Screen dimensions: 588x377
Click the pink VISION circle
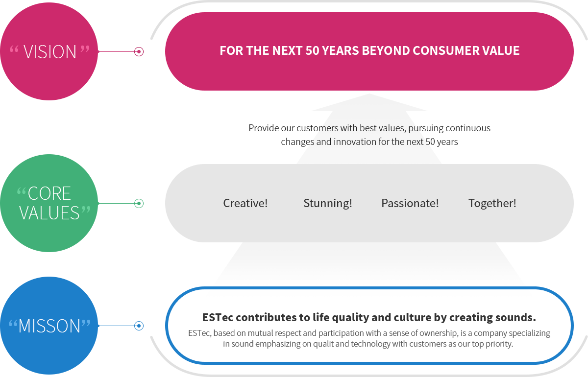click(49, 51)
